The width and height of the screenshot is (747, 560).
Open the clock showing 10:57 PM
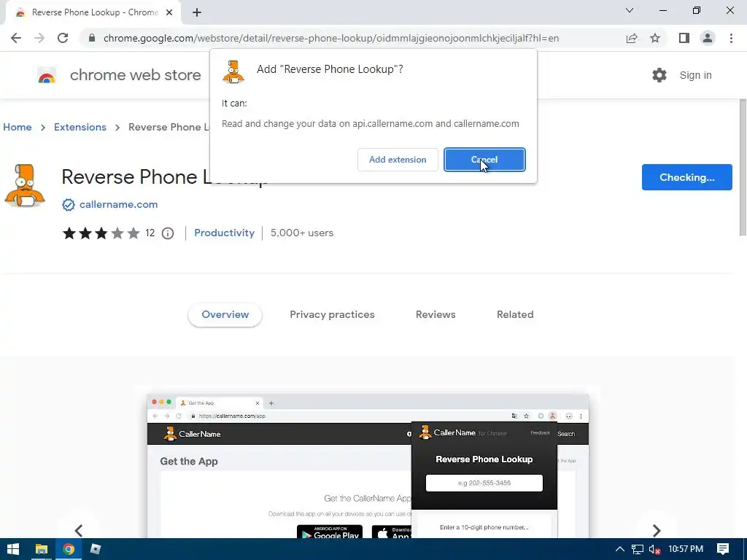[x=686, y=549]
